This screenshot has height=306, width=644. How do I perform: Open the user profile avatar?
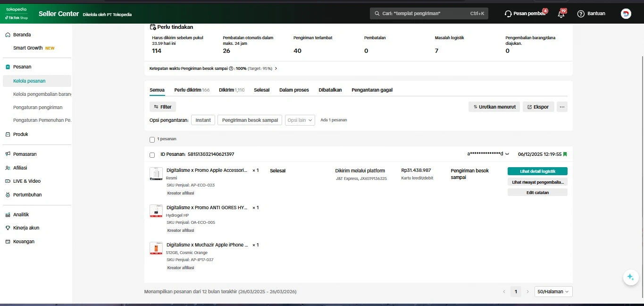(626, 14)
